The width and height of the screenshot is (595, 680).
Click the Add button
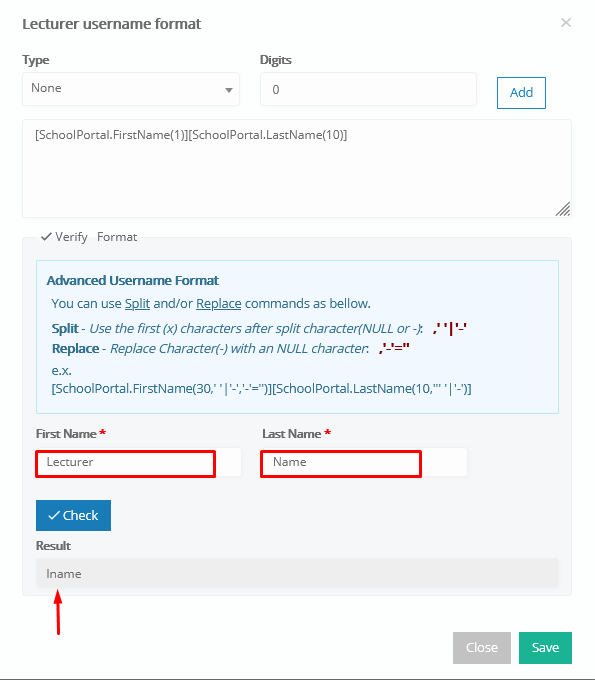coord(521,93)
